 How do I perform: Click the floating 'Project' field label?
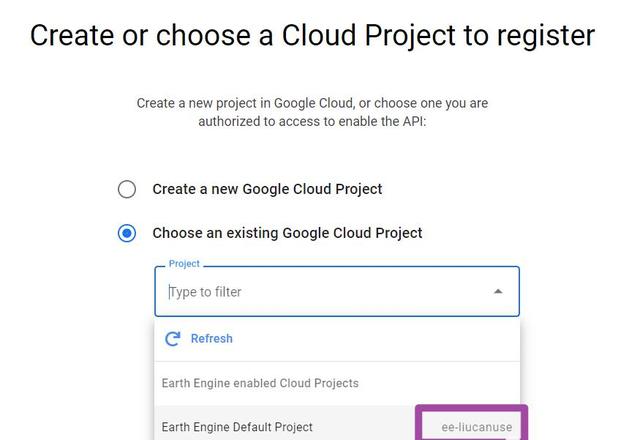184,264
